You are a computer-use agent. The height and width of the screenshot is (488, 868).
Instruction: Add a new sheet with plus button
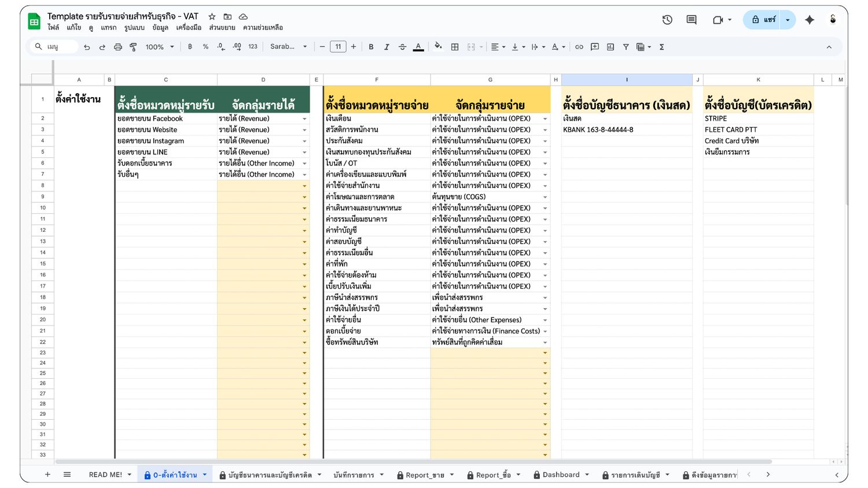click(x=47, y=475)
